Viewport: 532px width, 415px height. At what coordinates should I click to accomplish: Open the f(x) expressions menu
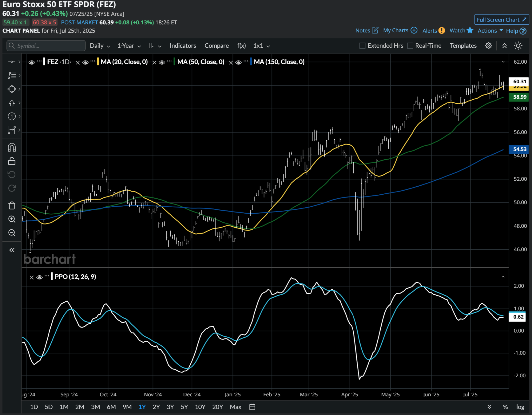click(x=241, y=46)
